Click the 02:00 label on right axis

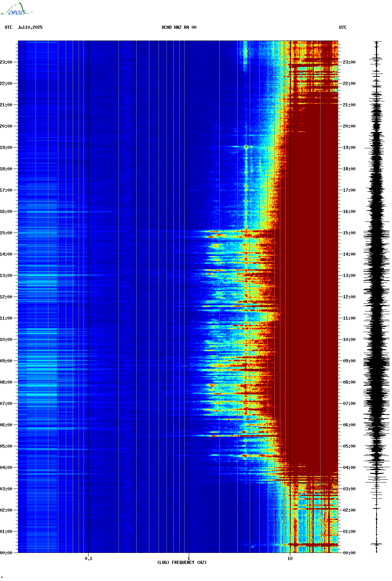349,510
